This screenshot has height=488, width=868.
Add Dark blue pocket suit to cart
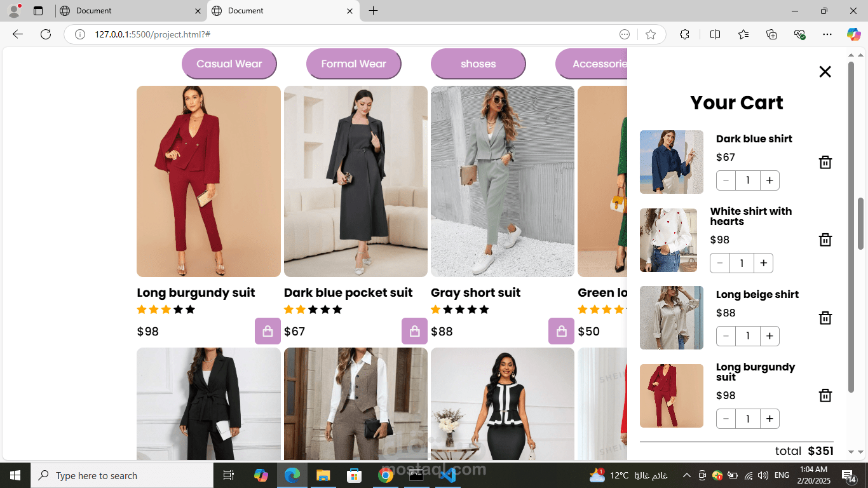tap(414, 331)
